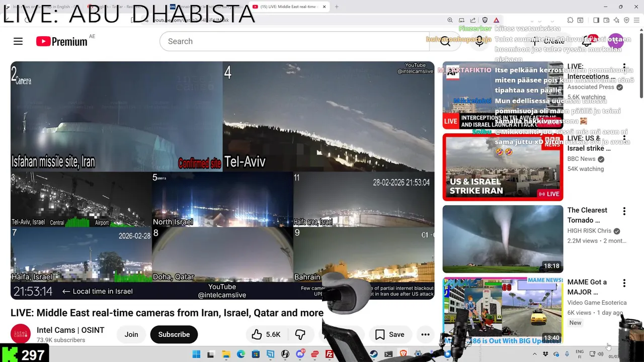Open the Intel Cams | OSINT channel name
The width and height of the screenshot is (644, 362).
[70, 330]
